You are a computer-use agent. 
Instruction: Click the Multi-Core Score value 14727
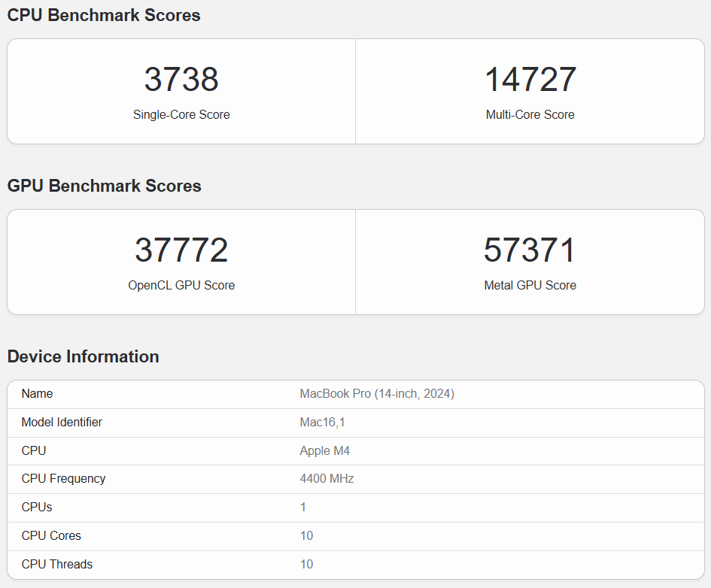pos(530,77)
